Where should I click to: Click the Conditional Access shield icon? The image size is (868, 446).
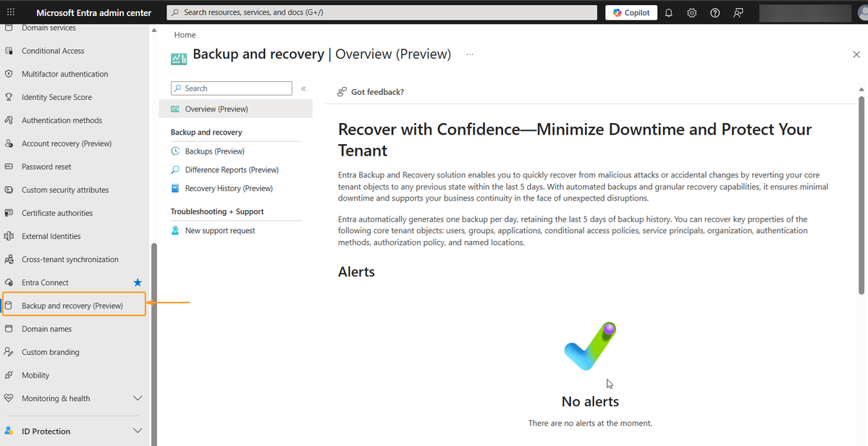coord(9,51)
